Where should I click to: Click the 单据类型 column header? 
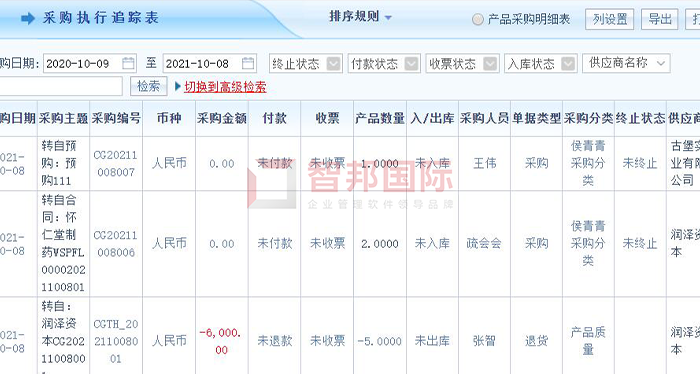tap(536, 118)
